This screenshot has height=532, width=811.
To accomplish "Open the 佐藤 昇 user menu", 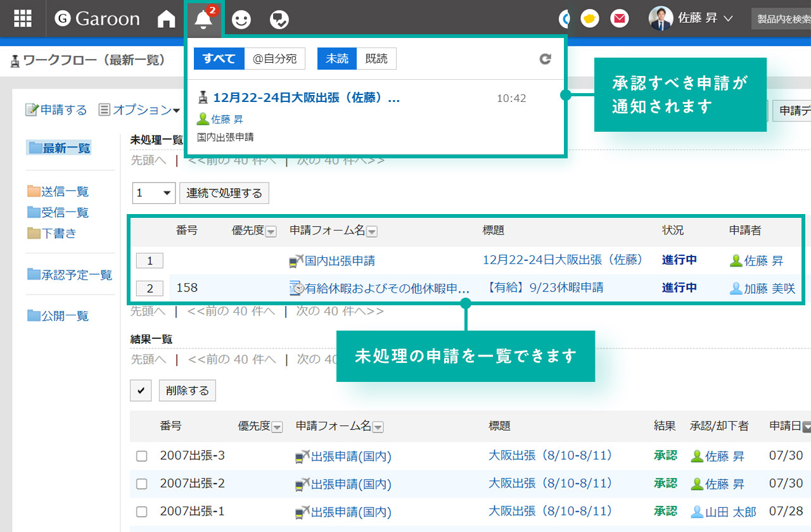I will [x=691, y=19].
